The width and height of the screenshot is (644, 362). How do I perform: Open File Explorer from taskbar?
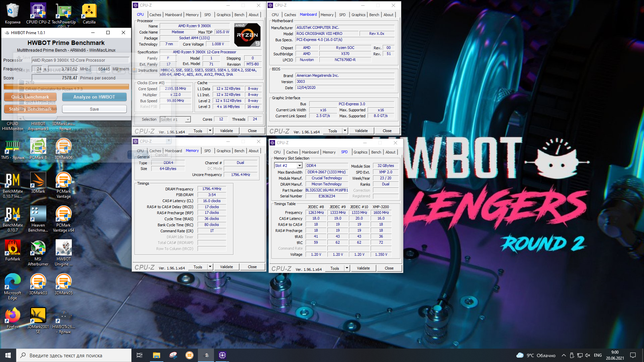click(156, 355)
